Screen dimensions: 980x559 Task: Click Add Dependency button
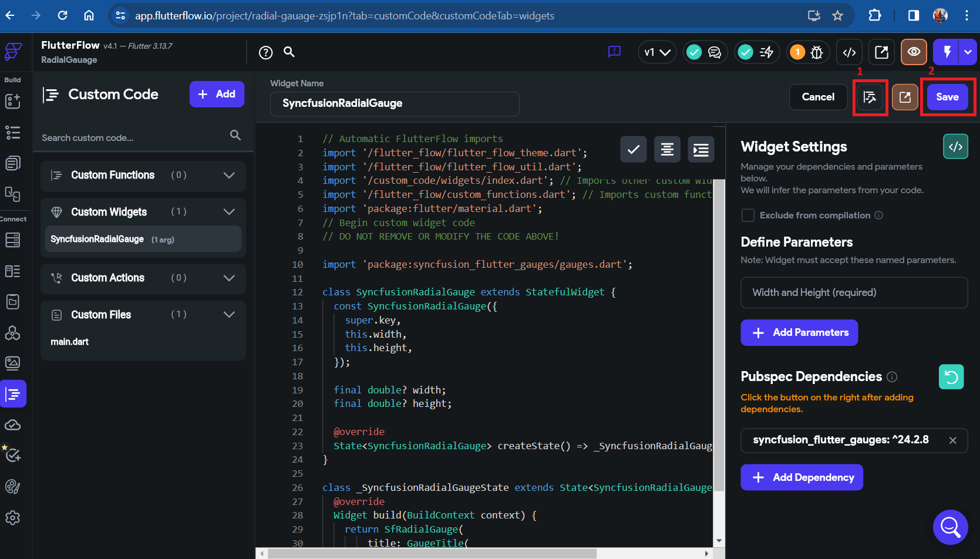(x=801, y=477)
